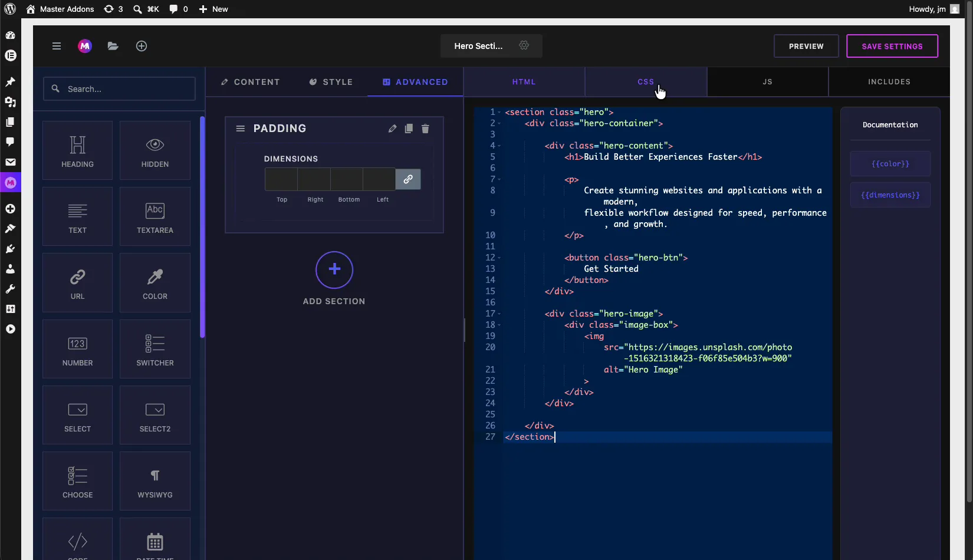
Task: Open the WordPress logo menu
Action: point(10,9)
